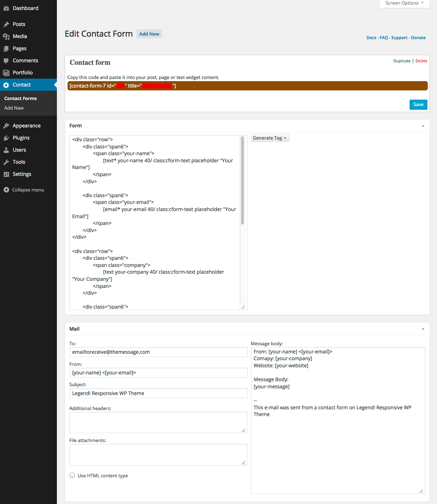Screen dimensions: 437x504
Task: Click the Collapse menu arrow icon
Action: click(6, 190)
